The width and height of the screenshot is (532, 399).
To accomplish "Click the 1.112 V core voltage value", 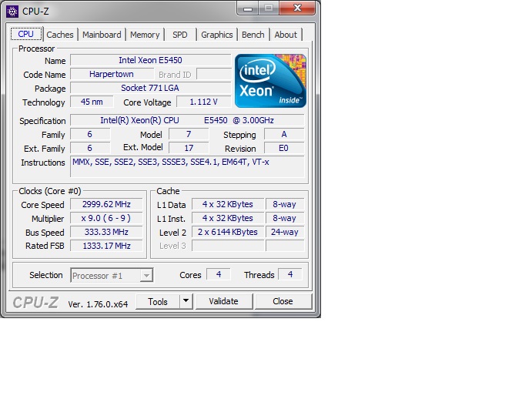I will tap(203, 102).
